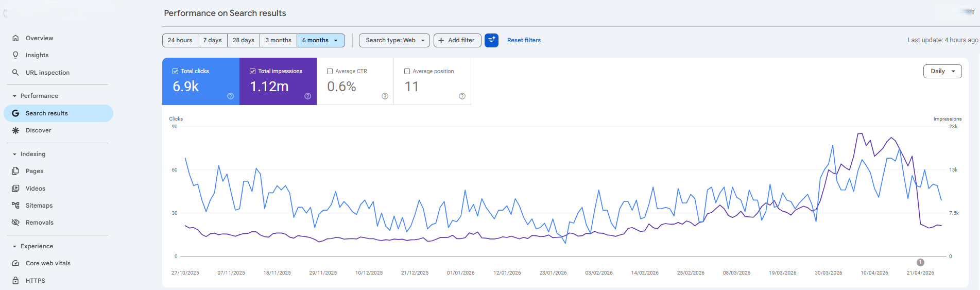
Task: Click the Clicks axis label
Action: pos(176,119)
